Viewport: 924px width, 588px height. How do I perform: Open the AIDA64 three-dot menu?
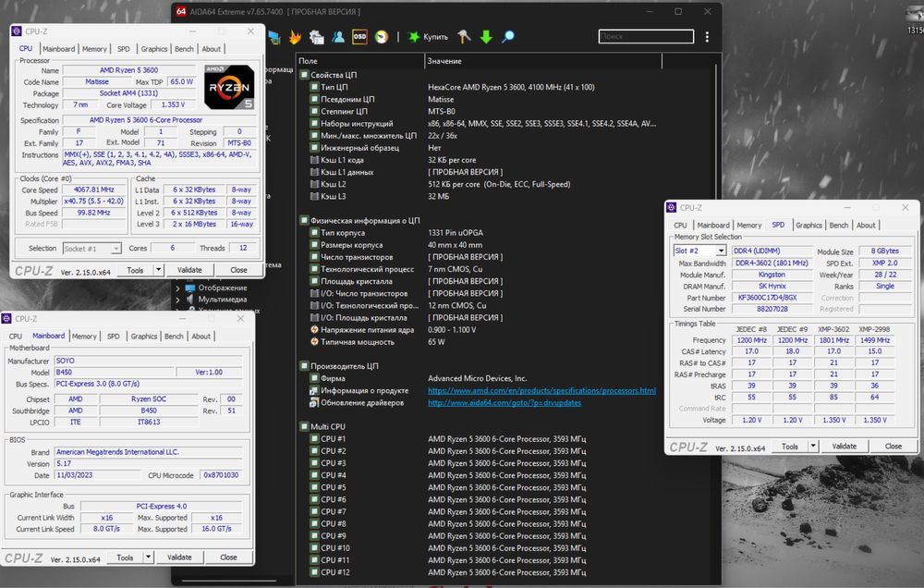pyautogui.click(x=707, y=37)
